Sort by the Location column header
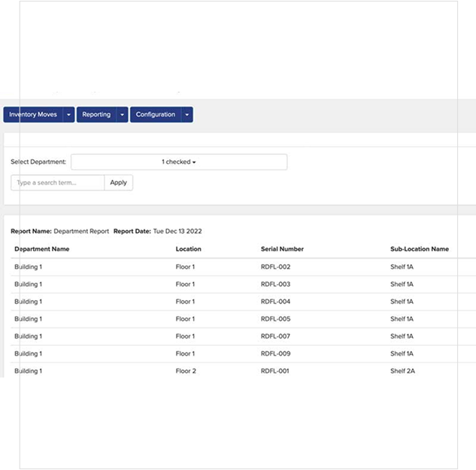The image size is (476, 470). click(x=188, y=249)
